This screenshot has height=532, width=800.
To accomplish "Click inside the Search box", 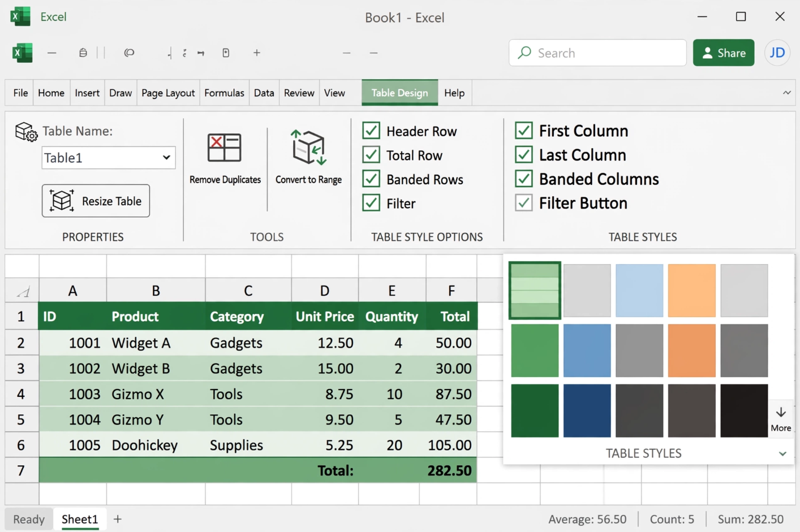I will point(597,53).
